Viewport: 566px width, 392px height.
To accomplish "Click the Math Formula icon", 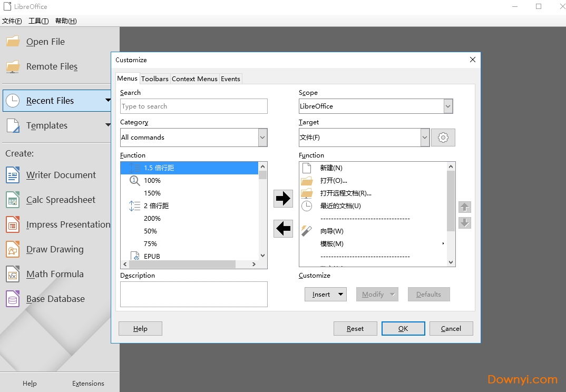I will 13,274.
